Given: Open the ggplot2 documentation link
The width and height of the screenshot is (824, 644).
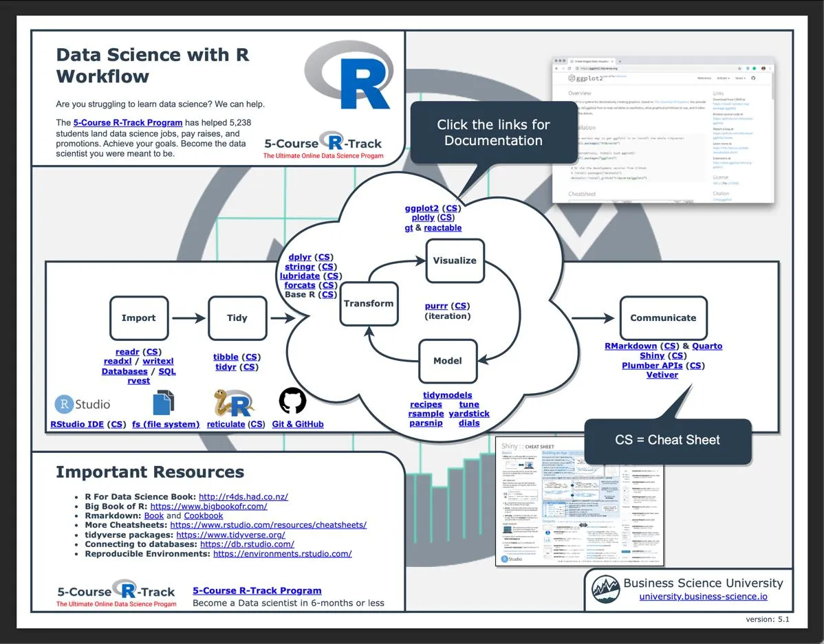Looking at the screenshot, I should click(422, 208).
